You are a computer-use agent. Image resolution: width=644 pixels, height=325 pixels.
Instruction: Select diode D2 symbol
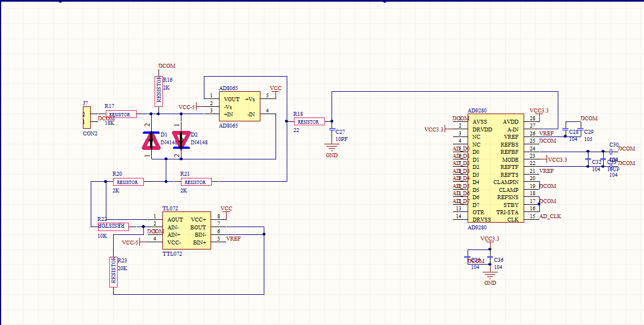pos(181,140)
